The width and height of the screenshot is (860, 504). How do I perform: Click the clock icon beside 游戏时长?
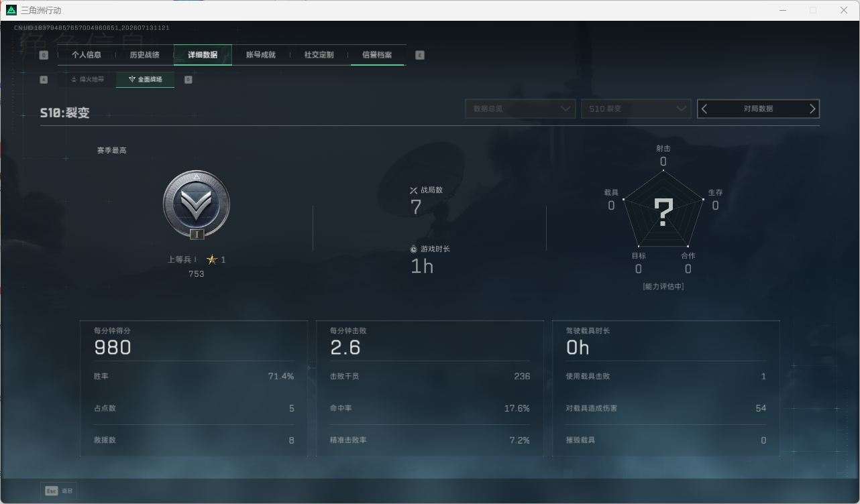[414, 249]
